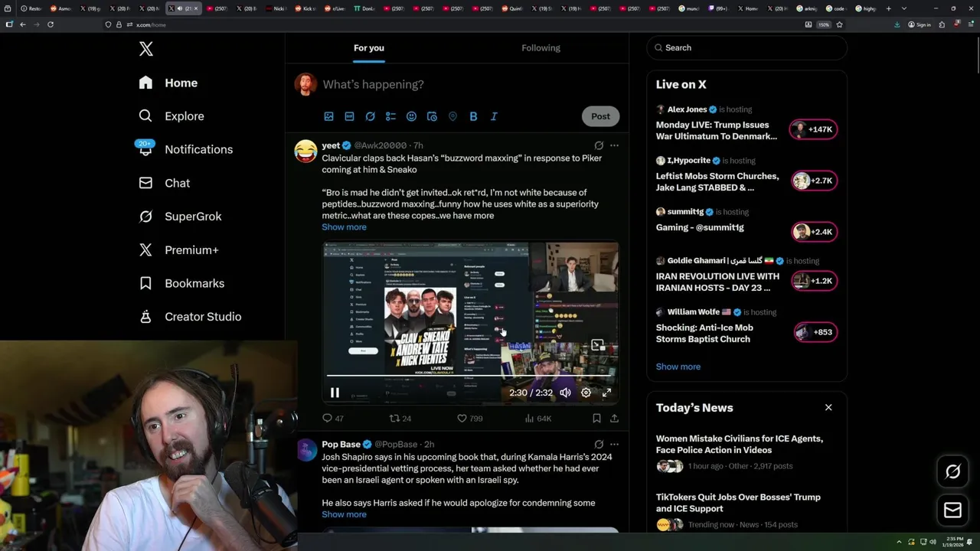Pause the playing video
This screenshot has height=551, width=980.
[335, 393]
